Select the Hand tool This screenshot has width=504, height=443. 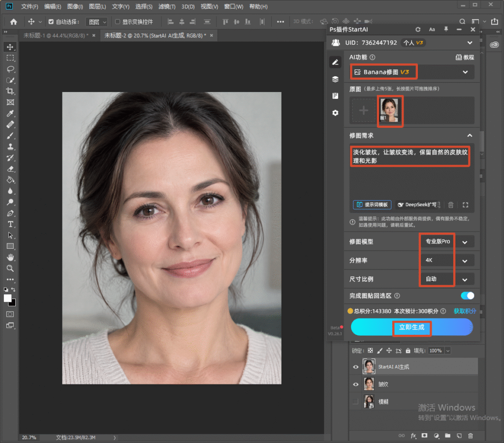point(10,258)
